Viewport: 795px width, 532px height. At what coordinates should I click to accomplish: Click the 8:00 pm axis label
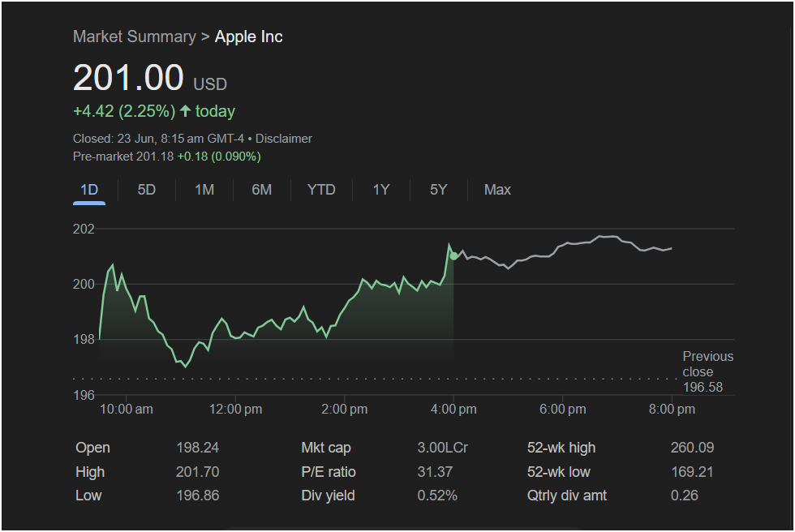pyautogui.click(x=672, y=410)
